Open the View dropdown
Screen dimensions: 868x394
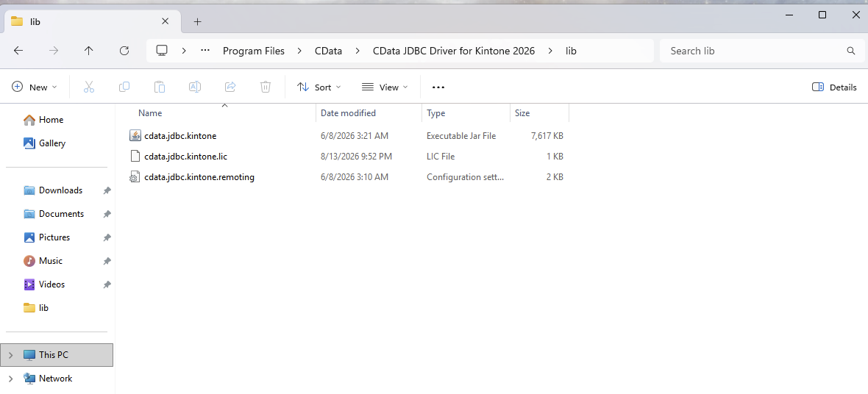tap(385, 87)
